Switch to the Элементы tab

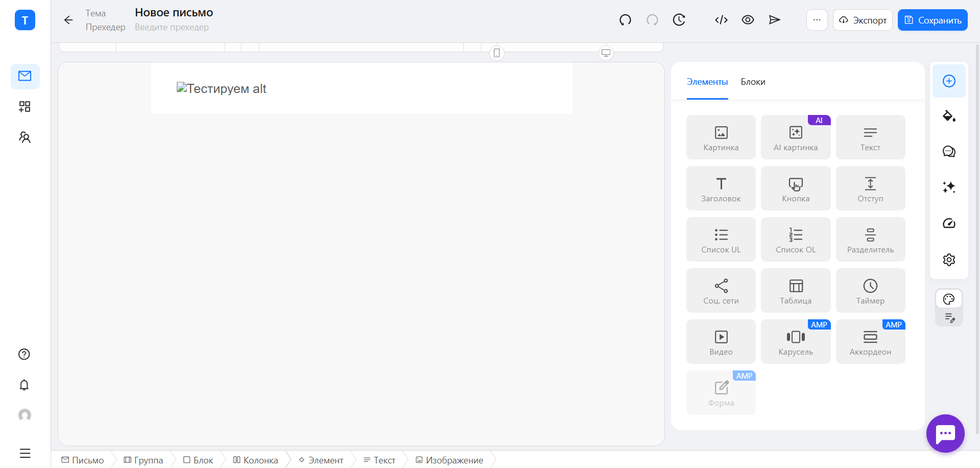(707, 82)
